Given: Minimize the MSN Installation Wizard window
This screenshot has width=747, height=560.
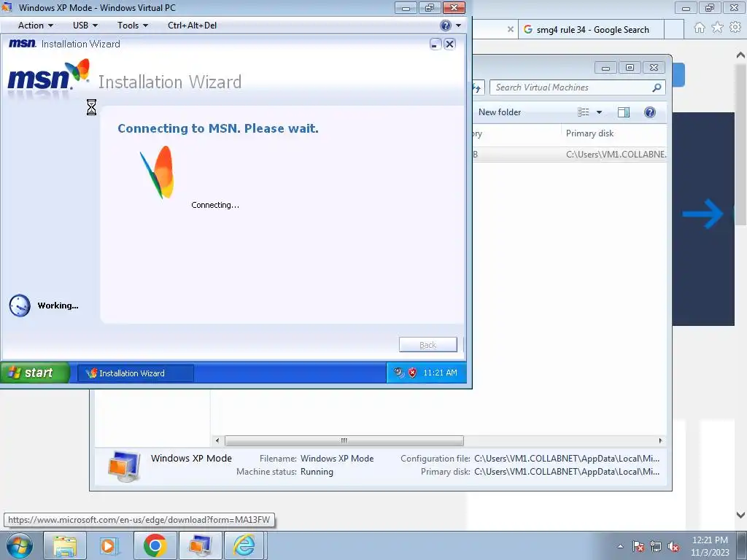Looking at the screenshot, I should [435, 44].
